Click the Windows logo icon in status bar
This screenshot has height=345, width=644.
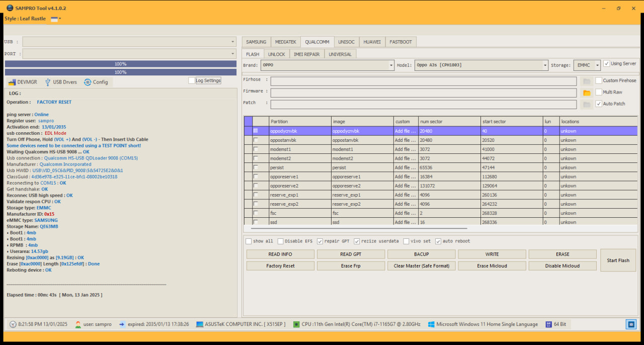point(431,324)
